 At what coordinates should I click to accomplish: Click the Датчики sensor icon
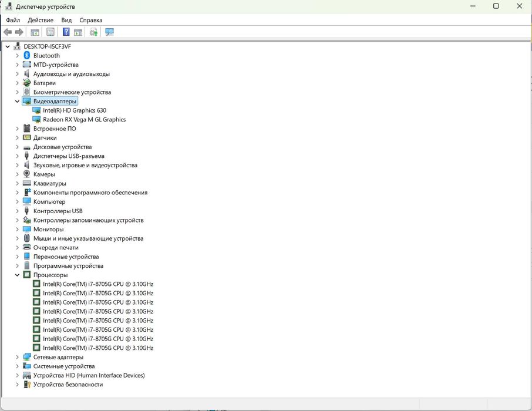(x=27, y=137)
